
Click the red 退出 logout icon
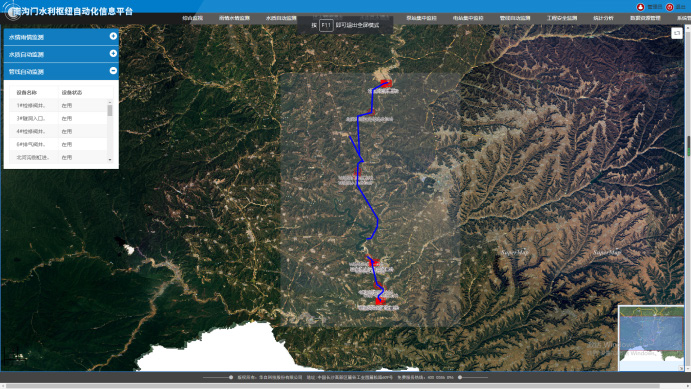click(x=669, y=7)
